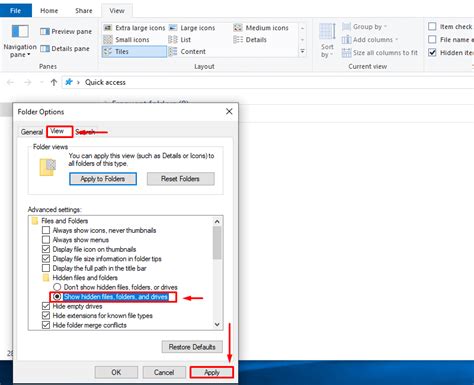Click the Apply to Folders button

click(103, 179)
